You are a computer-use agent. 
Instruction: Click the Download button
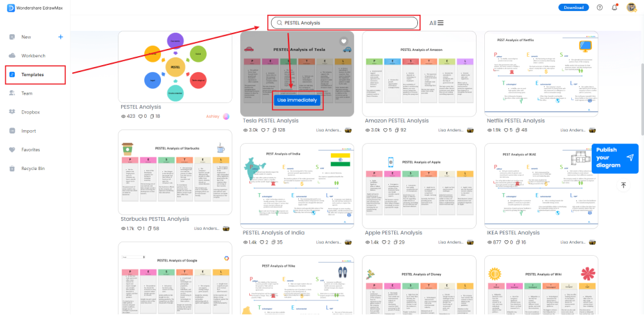(x=573, y=7)
